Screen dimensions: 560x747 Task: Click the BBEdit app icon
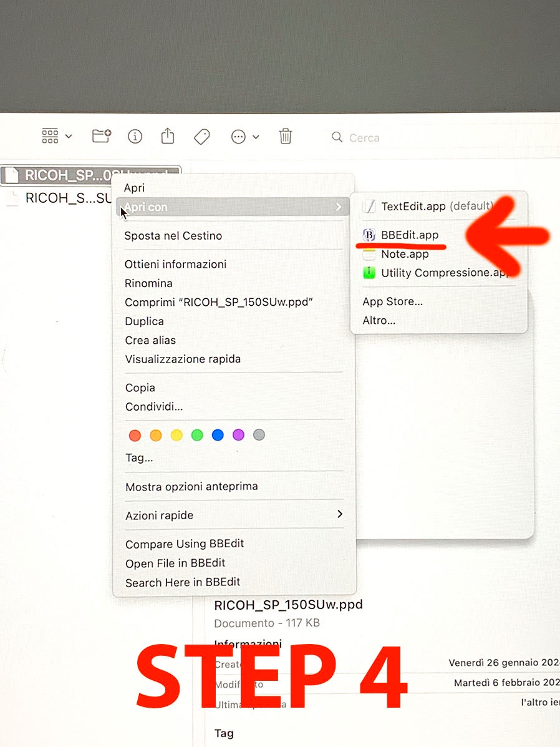(x=369, y=235)
